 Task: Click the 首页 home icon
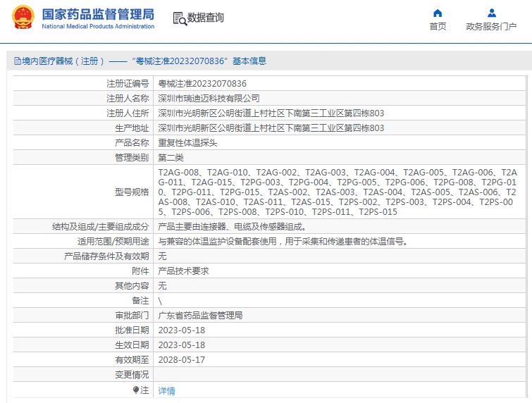coord(438,13)
